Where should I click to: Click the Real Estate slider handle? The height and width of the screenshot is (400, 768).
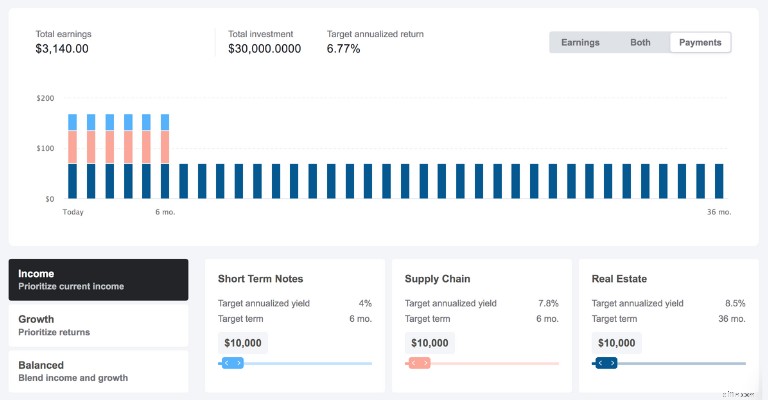pyautogui.click(x=606, y=363)
